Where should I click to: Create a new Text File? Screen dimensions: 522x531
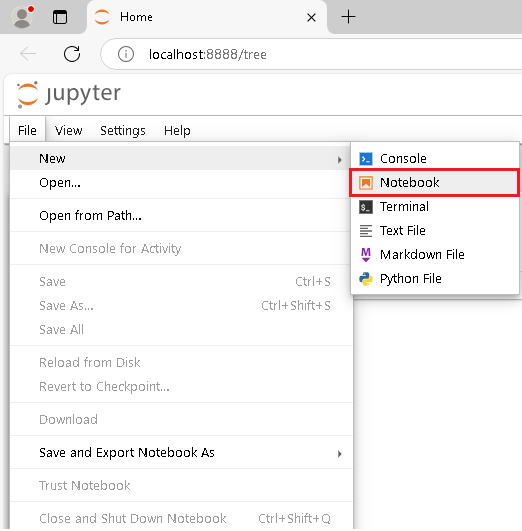(435, 231)
